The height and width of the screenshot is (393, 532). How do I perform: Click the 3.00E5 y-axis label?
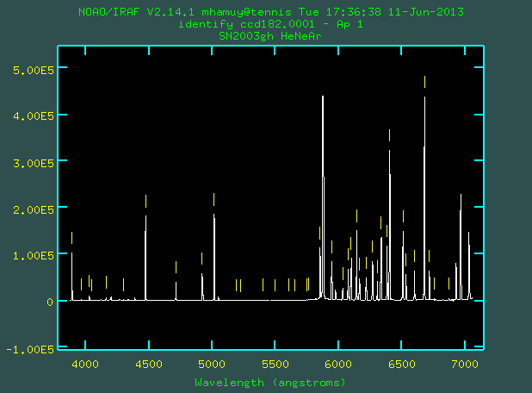pyautogui.click(x=34, y=164)
